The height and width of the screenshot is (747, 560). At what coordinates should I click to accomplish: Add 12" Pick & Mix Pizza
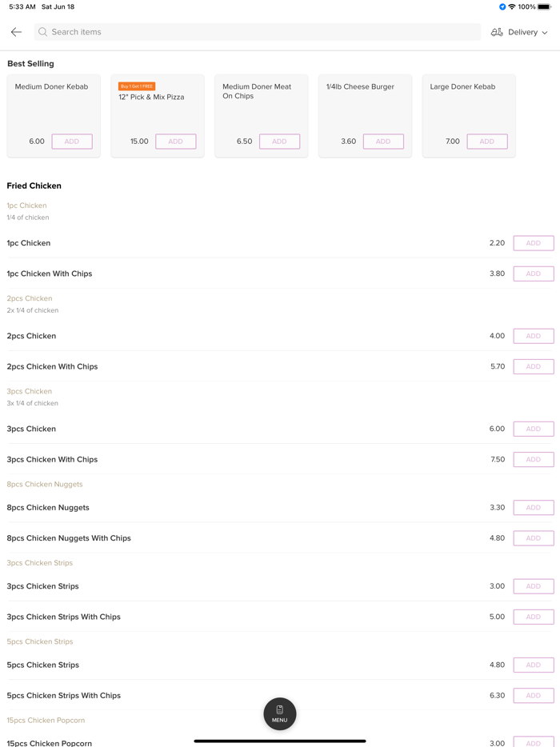(176, 142)
